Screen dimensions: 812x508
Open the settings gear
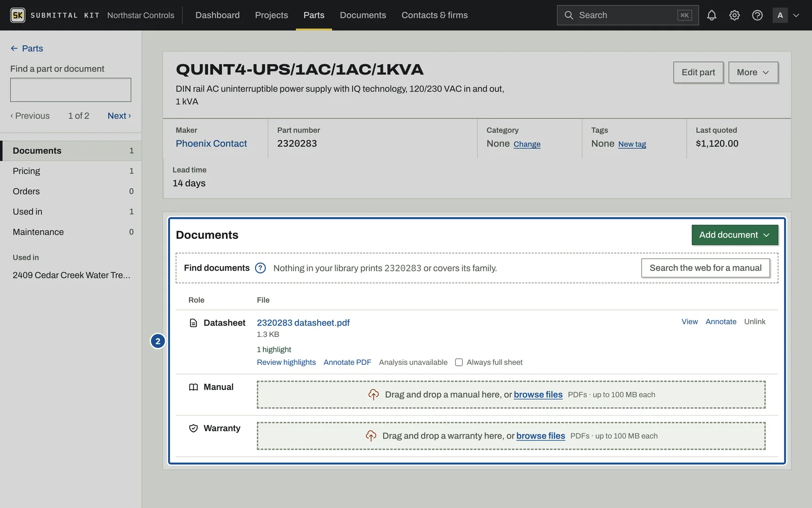coord(734,15)
